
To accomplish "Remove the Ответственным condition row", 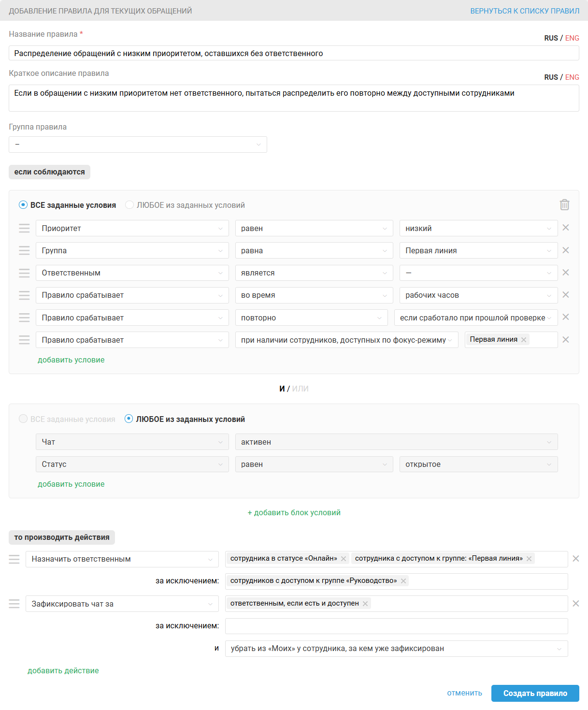I will click(566, 273).
